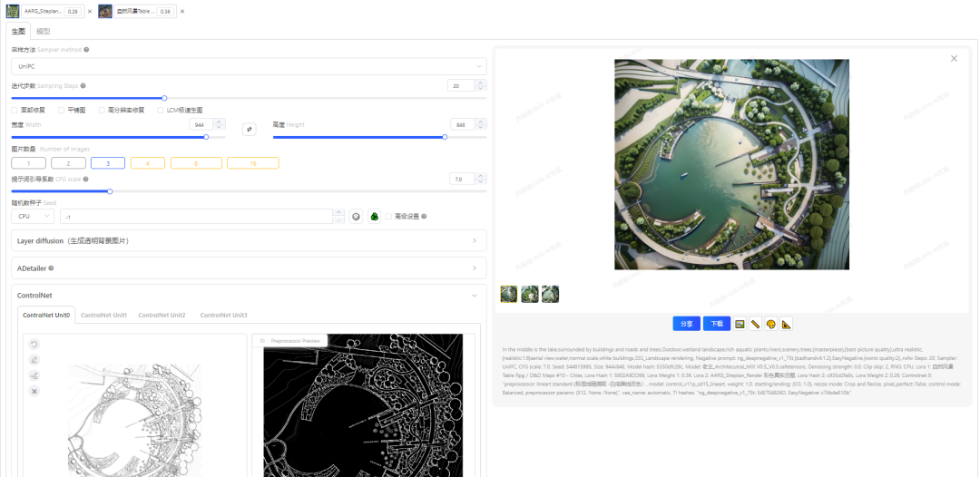Show help for CFG scale
Viewport: 980px width, 477px height.
pyautogui.click(x=86, y=180)
